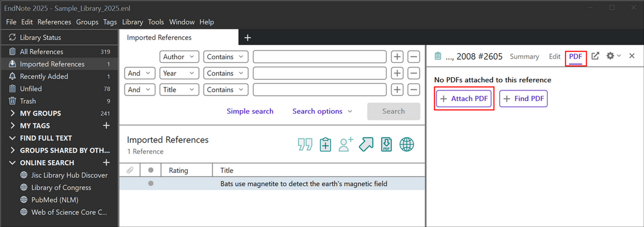The image size is (644, 227).
Task: Click the Insert Citation quote icon
Action: pyautogui.click(x=305, y=144)
